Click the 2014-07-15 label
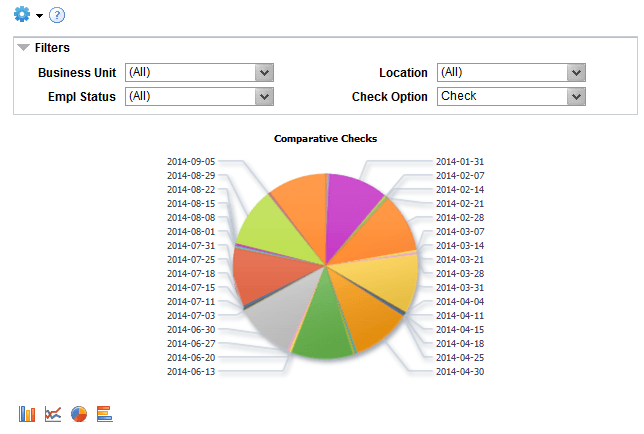This screenshot has width=644, height=434. coord(191,287)
